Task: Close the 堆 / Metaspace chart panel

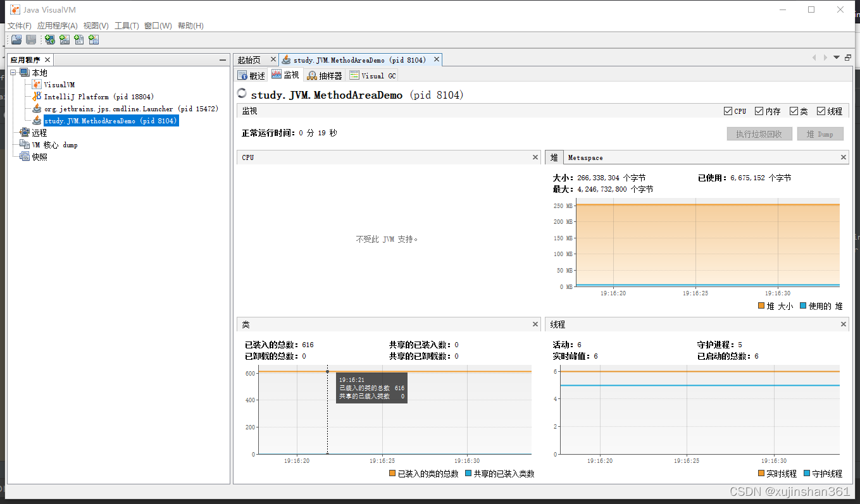Action: (844, 157)
